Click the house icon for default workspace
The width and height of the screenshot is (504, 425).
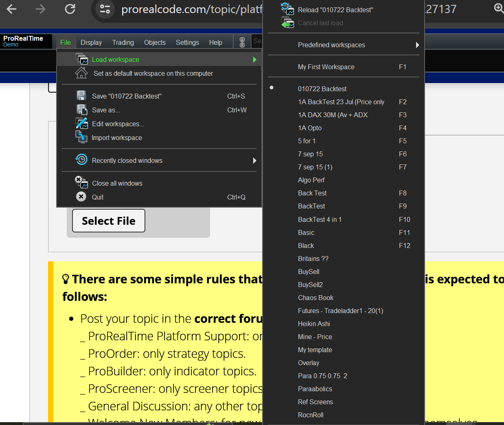[81, 73]
